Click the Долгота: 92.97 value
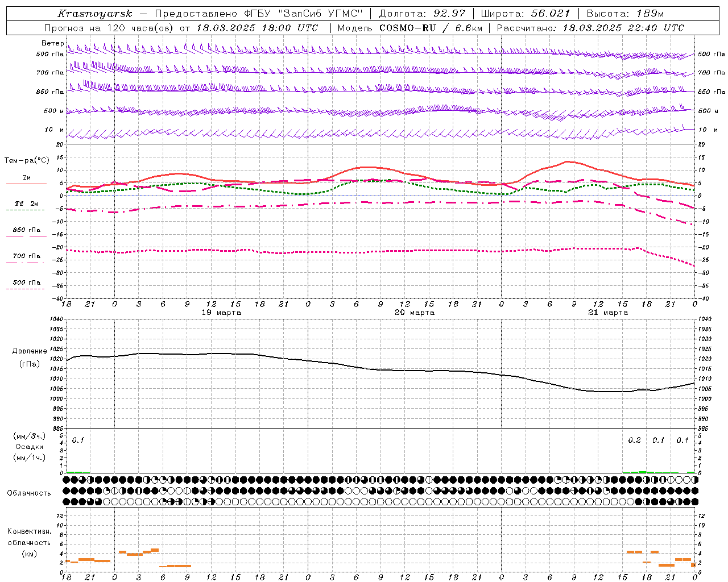This screenshot has height=582, width=728. coord(421,14)
